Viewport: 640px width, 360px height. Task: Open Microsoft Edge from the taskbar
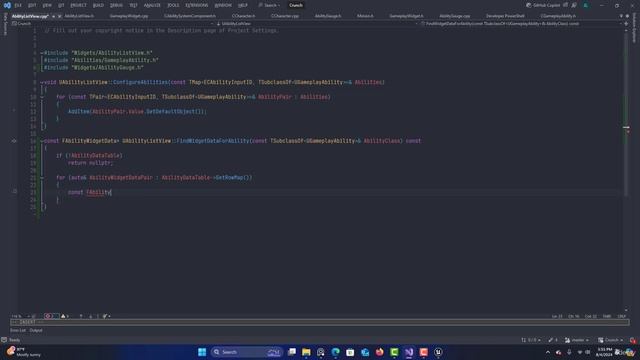(336, 352)
